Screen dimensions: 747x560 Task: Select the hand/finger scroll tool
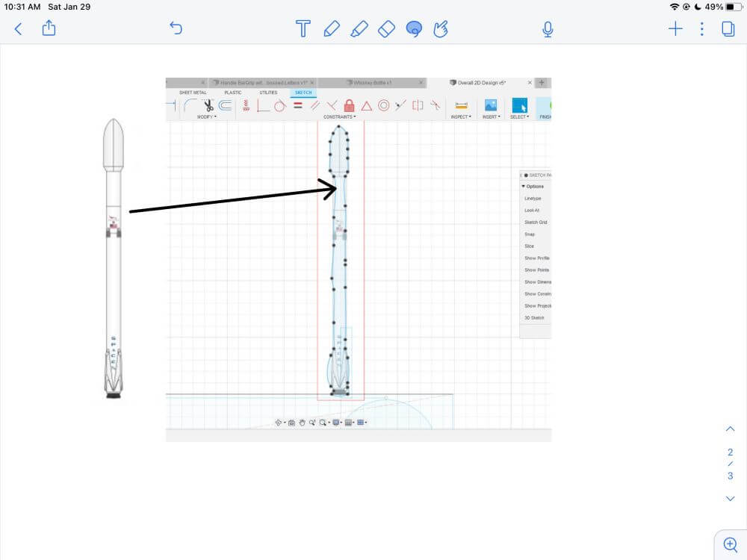point(441,28)
